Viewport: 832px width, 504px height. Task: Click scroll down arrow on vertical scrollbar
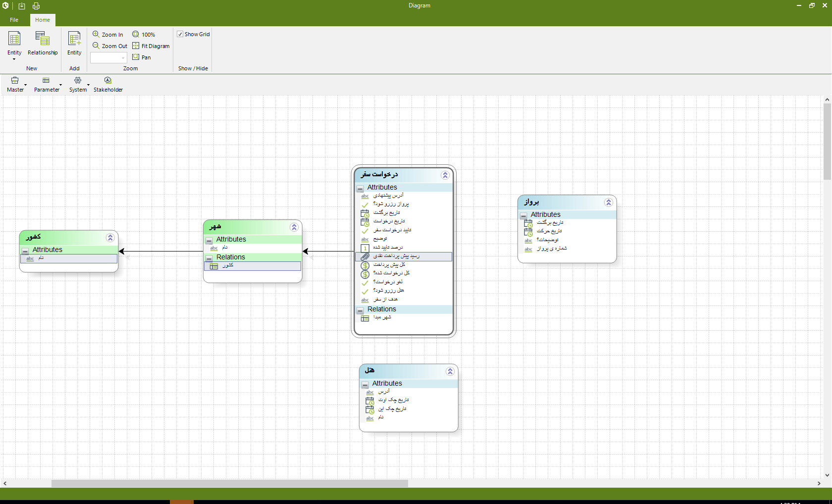coord(827,475)
